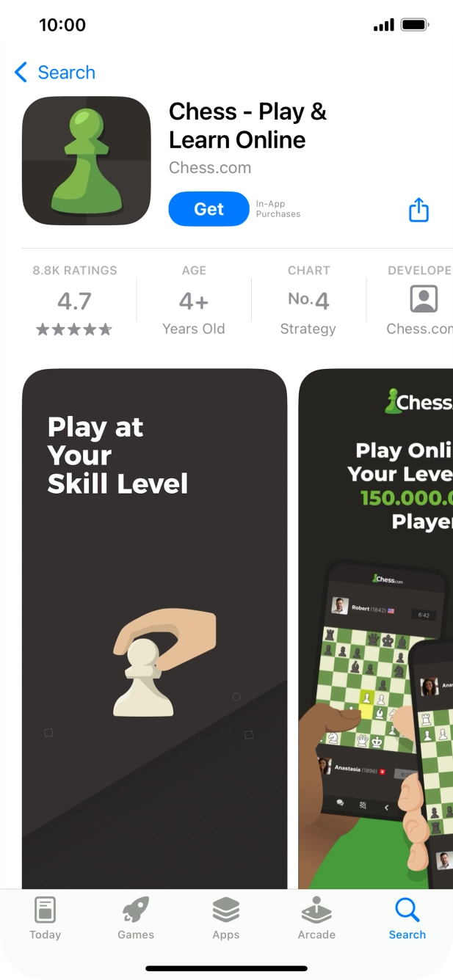Open the "Play Online" screenshot preview
453x980 pixels.
[x=376, y=629]
